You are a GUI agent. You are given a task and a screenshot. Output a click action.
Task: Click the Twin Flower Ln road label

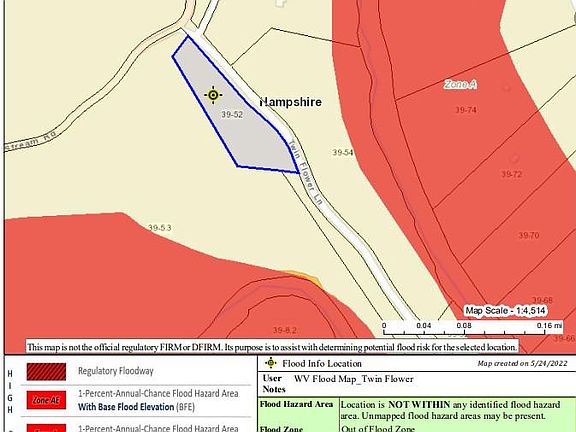coord(306,173)
